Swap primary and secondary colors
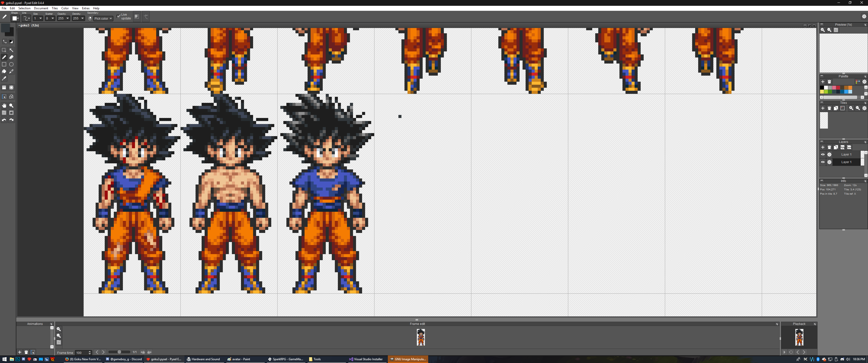The width and height of the screenshot is (868, 363). 4,41
